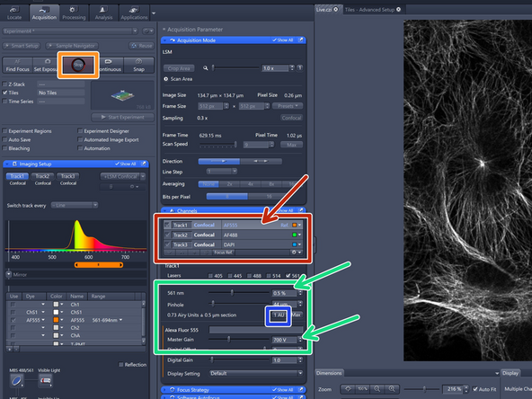Click the Find Focus autofocus button
532x399 pixels.
[x=18, y=65]
